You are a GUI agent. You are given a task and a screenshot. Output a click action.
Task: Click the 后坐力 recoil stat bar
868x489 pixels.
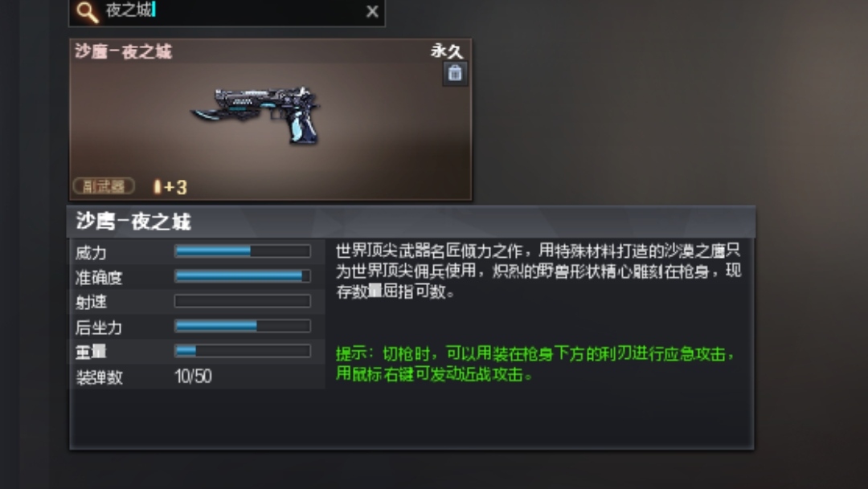(243, 326)
